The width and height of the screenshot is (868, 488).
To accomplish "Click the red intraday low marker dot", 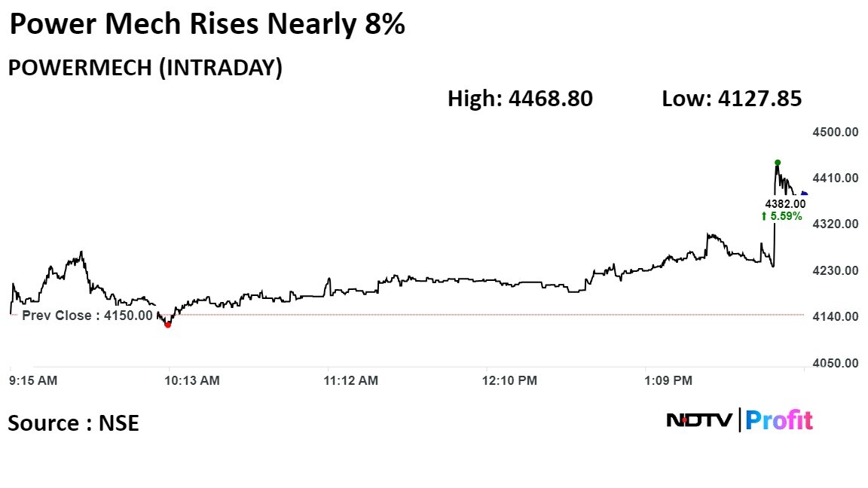I will click(x=167, y=325).
